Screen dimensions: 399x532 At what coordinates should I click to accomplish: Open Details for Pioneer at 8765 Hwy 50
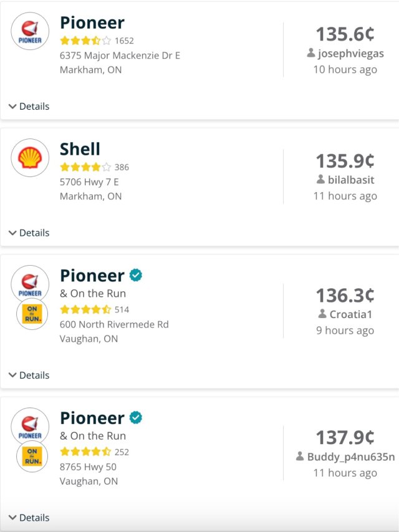click(x=29, y=518)
